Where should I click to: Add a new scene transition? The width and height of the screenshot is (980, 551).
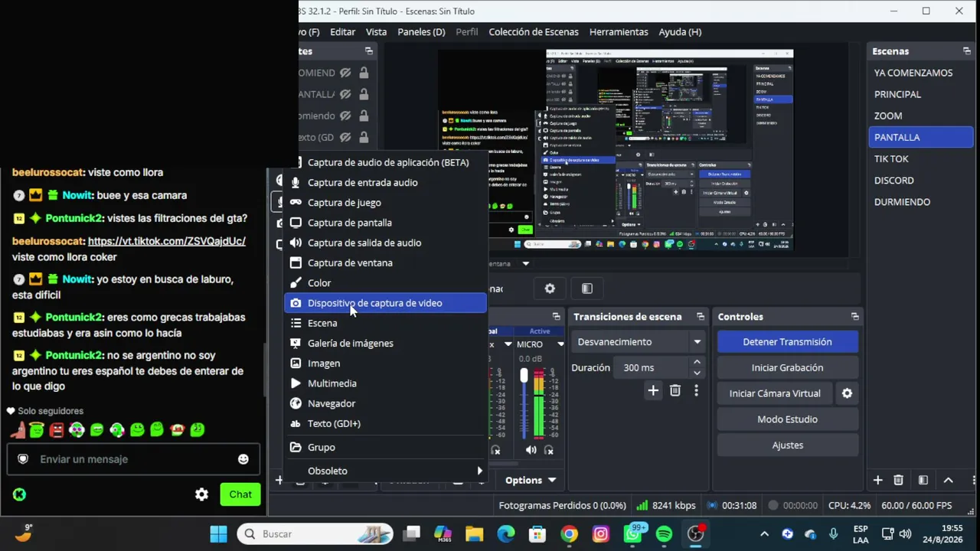pos(653,391)
